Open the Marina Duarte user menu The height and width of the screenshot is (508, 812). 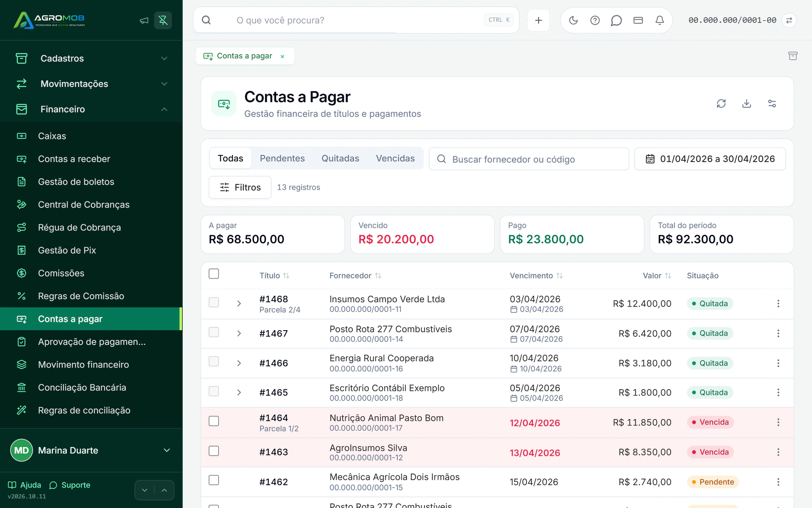91,450
